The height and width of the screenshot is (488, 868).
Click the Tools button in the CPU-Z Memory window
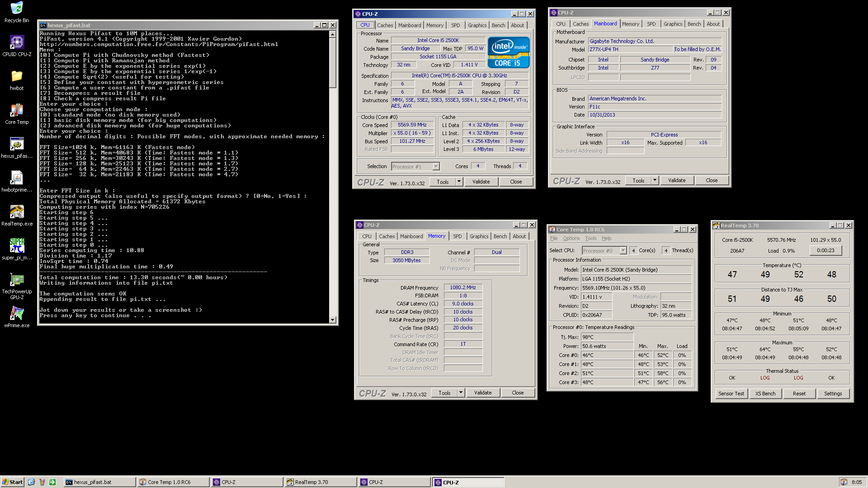444,393
